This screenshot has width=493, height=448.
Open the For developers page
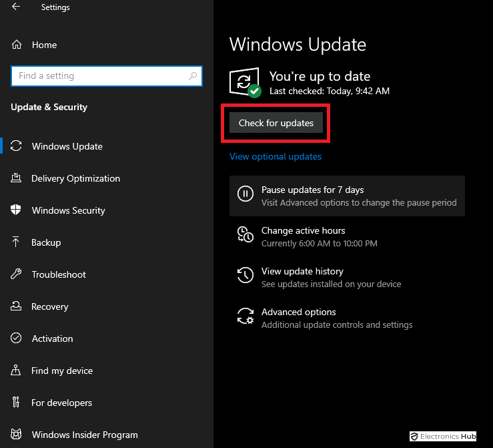coord(61,403)
